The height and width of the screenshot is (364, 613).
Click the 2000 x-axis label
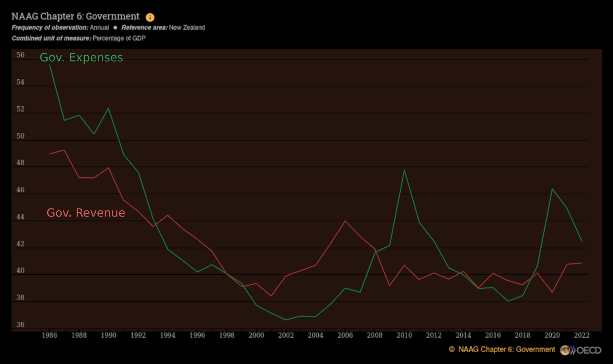point(256,335)
